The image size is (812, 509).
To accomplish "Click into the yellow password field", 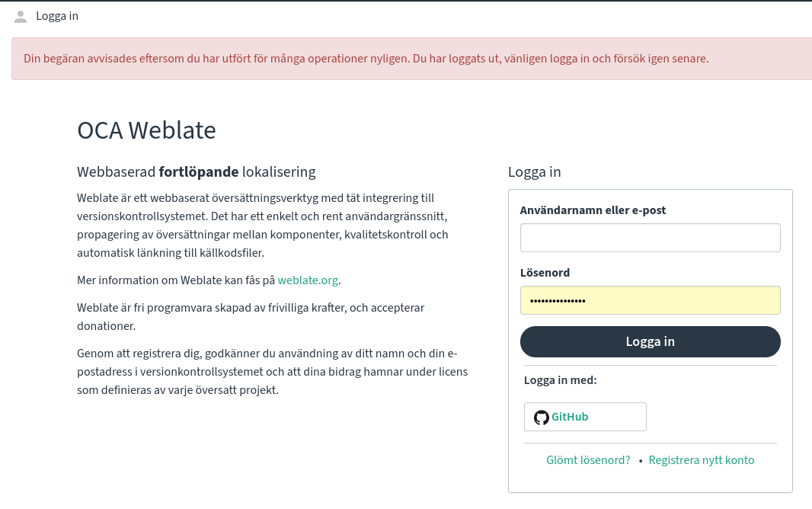I will point(650,300).
